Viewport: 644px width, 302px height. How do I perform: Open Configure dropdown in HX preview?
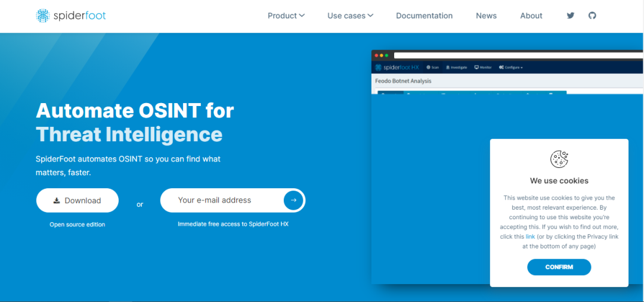[x=511, y=67]
